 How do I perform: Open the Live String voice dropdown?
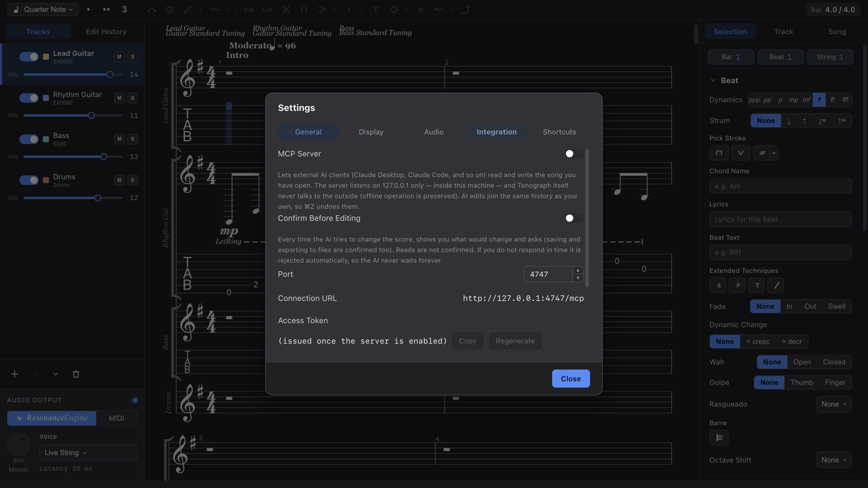(x=88, y=453)
